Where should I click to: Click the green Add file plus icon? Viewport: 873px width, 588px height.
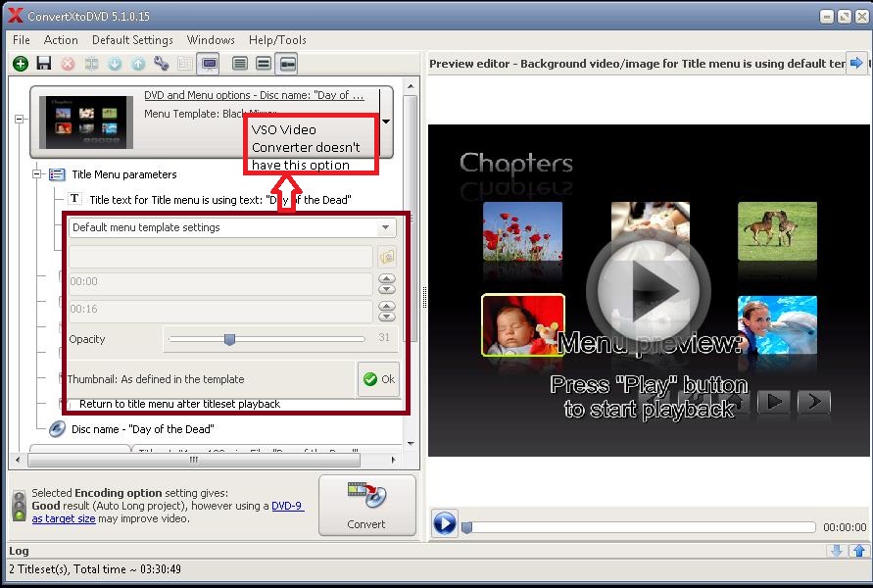tap(21, 64)
